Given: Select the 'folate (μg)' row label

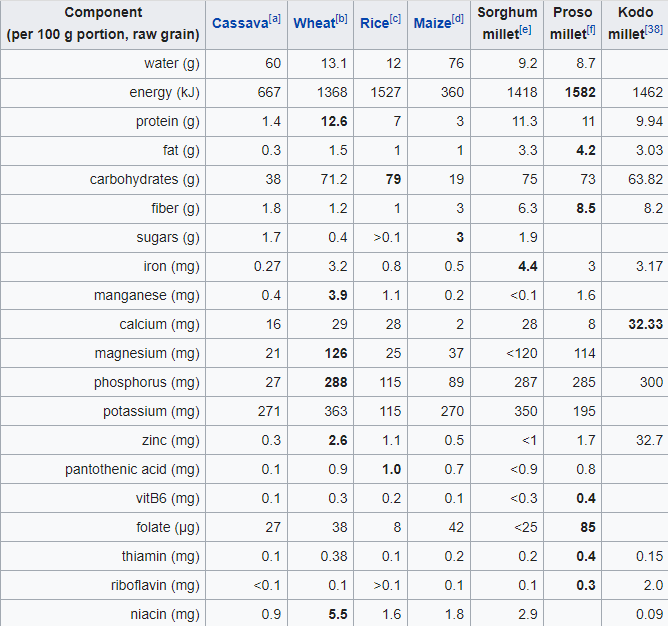Looking at the screenshot, I should 167,527.
